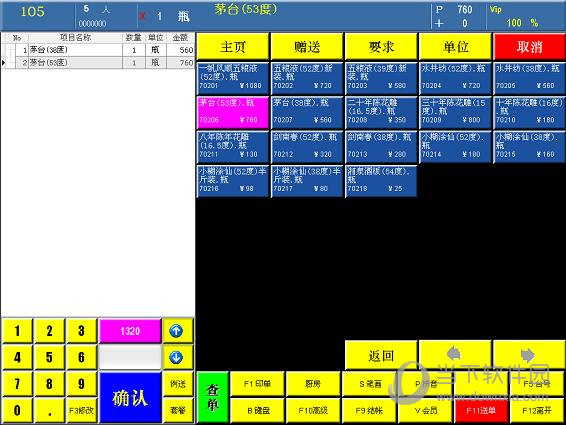Click the magenta 1320 total display
Viewport: 566px width, 425px height.
[x=130, y=331]
